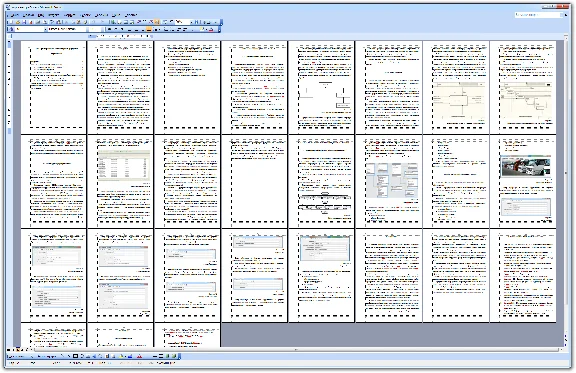Toggle Underline formatting
Screen dimensions: 576x373
(122, 29)
